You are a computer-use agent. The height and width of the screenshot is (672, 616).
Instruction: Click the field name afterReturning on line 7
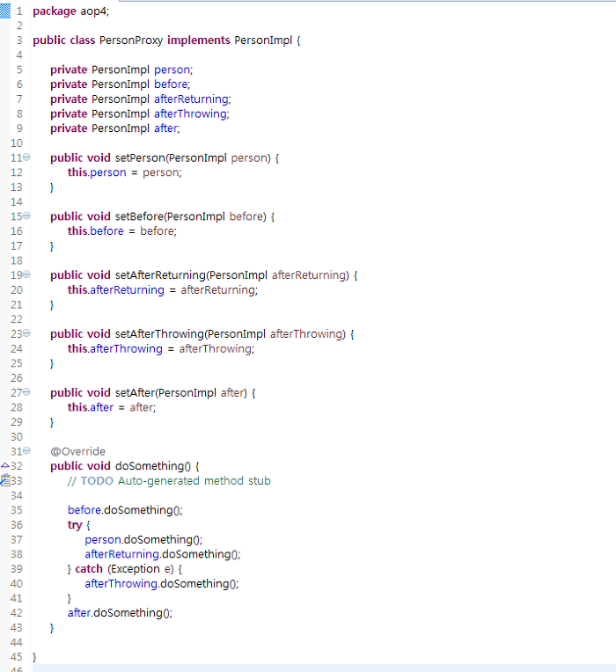tap(191, 99)
